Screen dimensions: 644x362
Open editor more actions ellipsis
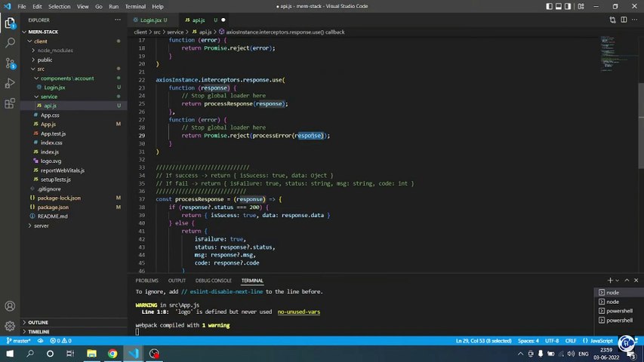coord(634,20)
